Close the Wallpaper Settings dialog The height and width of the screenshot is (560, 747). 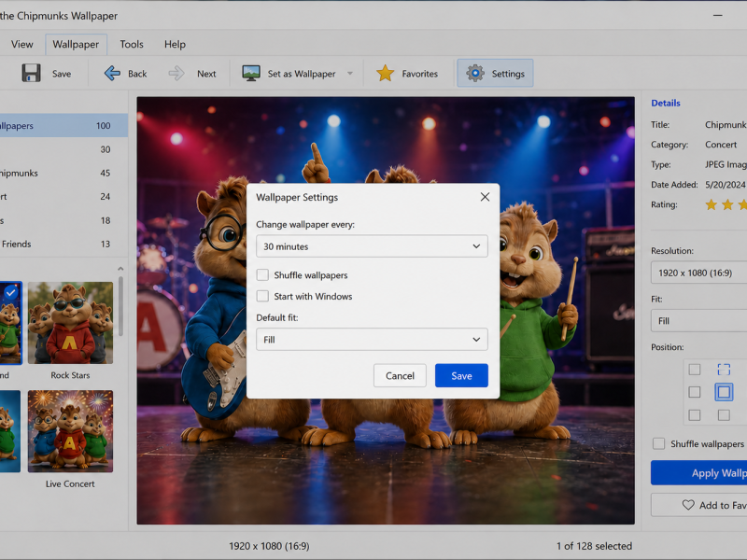[x=485, y=197]
